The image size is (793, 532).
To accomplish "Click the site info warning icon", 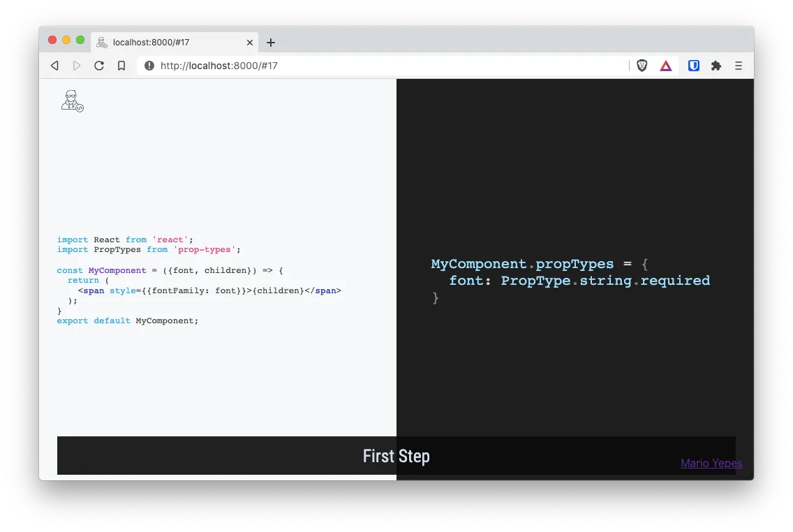I will pos(149,66).
